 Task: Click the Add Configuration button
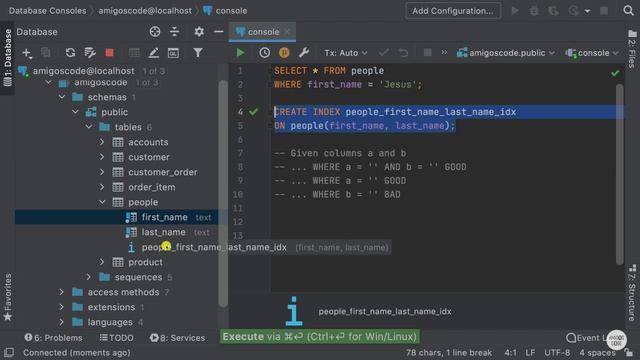(x=453, y=11)
